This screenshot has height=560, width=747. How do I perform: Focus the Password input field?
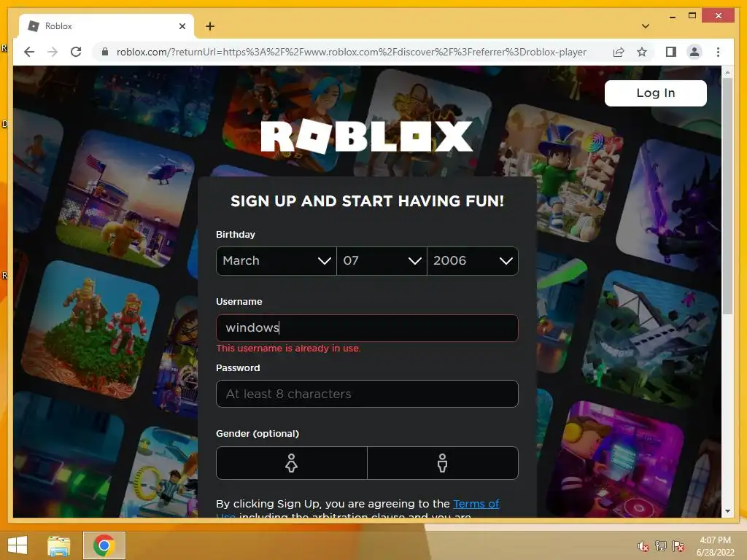pyautogui.click(x=367, y=394)
